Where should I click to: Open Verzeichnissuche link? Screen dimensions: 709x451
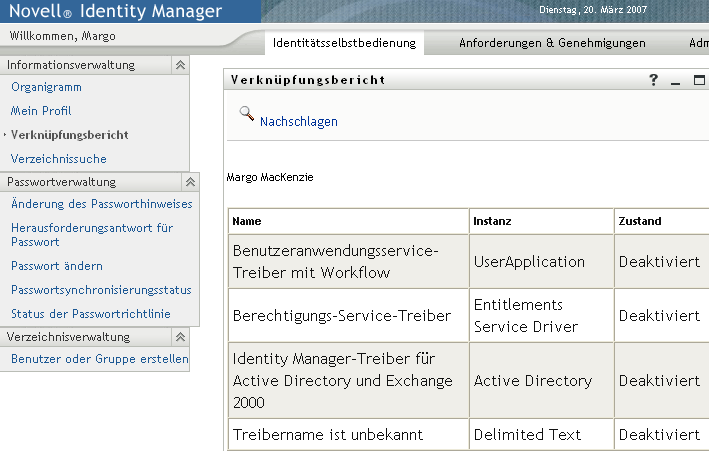coord(58,159)
